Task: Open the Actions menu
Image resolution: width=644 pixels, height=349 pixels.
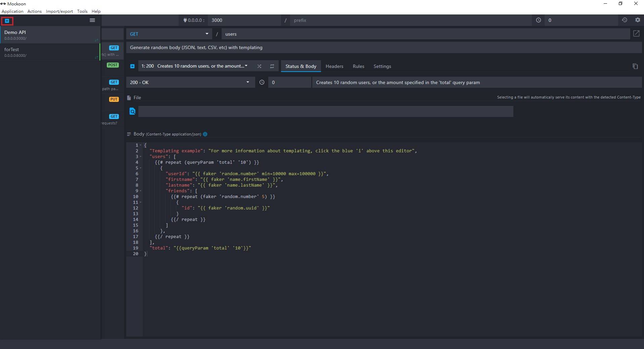Action: click(x=35, y=11)
